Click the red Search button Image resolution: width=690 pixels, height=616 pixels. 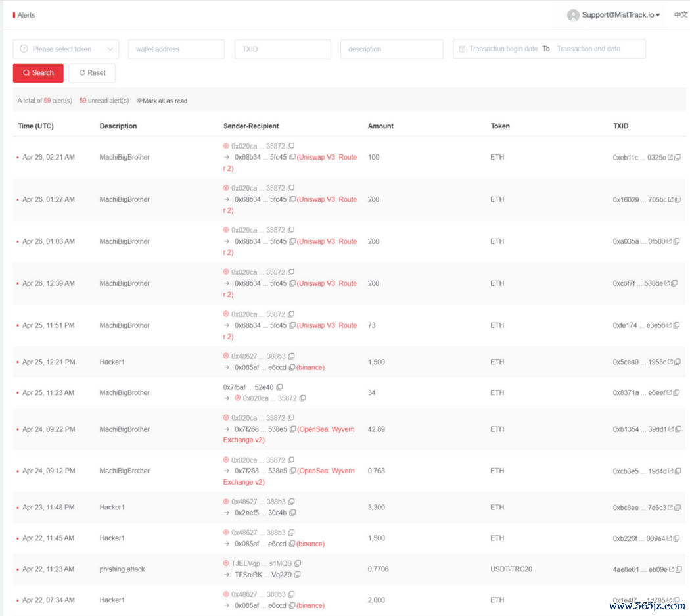coord(38,73)
